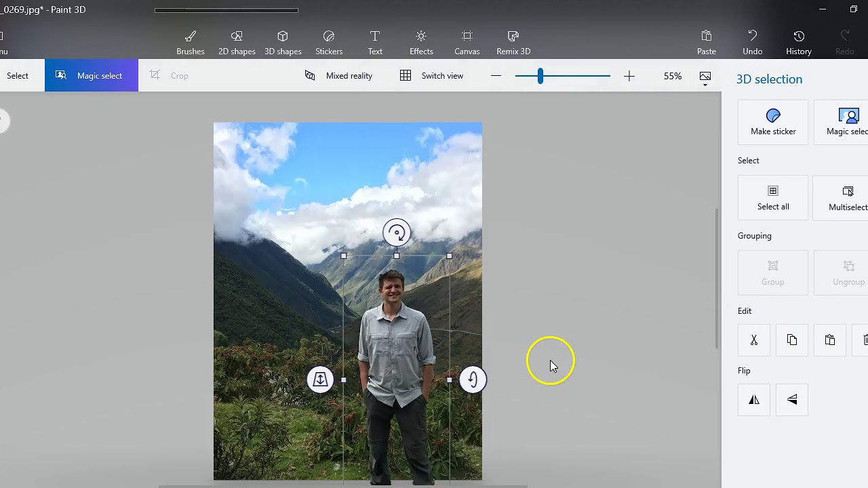Zoom in with the plus button
This screenshot has height=488, width=868.
click(x=629, y=76)
